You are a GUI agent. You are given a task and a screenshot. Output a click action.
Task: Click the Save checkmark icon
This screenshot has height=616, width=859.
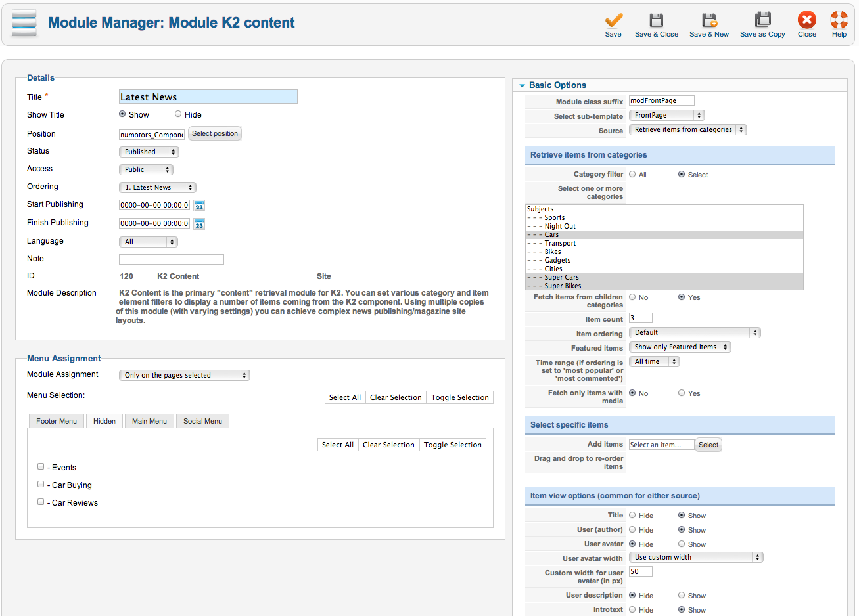613,20
